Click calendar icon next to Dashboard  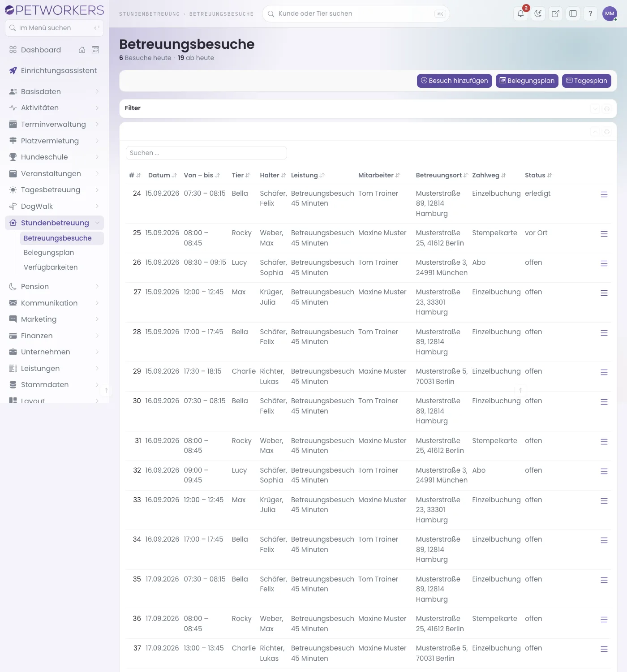coord(95,50)
